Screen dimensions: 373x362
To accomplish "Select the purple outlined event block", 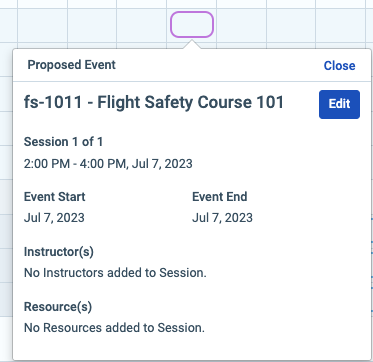I will tap(192, 24).
